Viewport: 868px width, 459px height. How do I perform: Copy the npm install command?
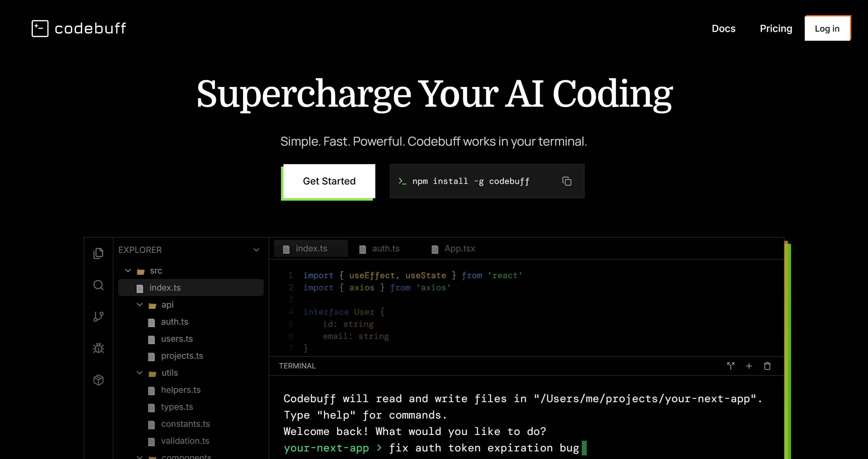point(567,181)
